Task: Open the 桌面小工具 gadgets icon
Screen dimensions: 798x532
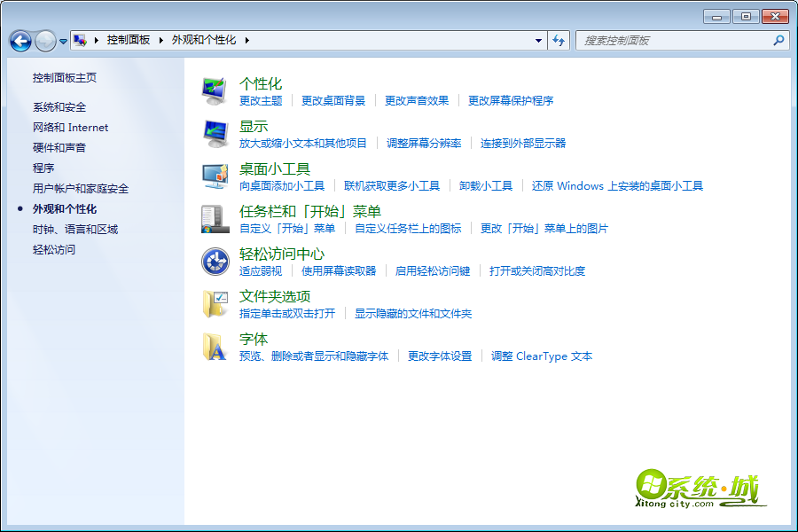Action: (x=215, y=176)
